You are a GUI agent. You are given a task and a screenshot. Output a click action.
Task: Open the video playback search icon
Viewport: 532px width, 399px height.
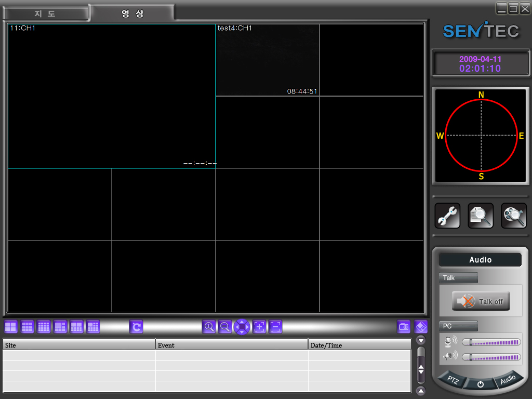(x=513, y=216)
